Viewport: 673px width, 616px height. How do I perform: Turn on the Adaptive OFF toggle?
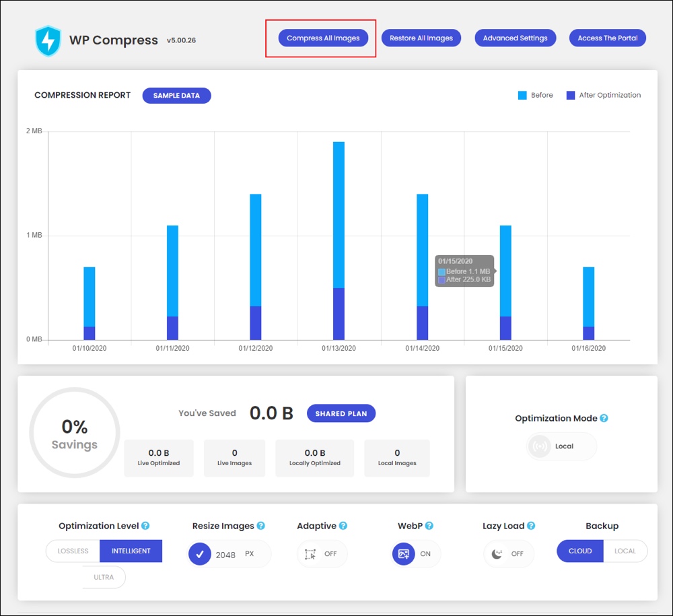(x=322, y=554)
